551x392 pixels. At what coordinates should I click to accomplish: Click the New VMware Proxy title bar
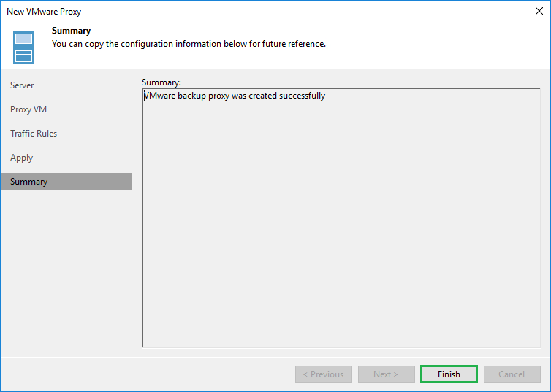coord(219,12)
